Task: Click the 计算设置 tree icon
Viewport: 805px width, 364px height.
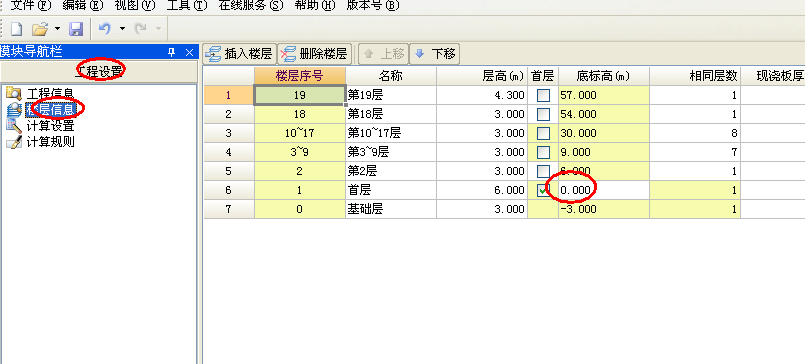Action: (13, 125)
